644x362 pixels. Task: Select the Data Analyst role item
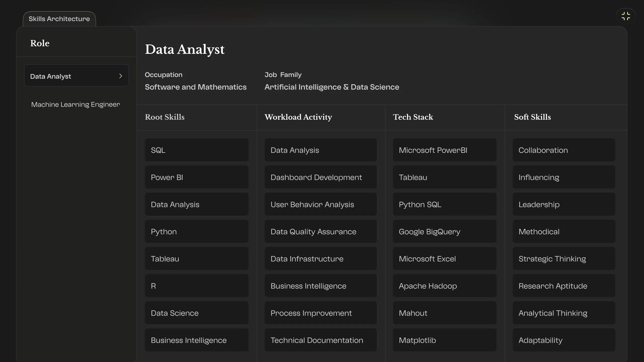(76, 76)
